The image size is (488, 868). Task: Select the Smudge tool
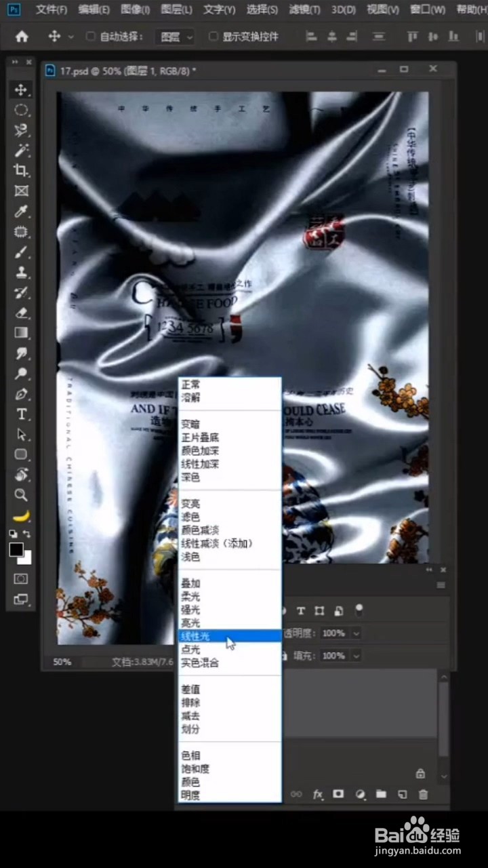click(22, 353)
